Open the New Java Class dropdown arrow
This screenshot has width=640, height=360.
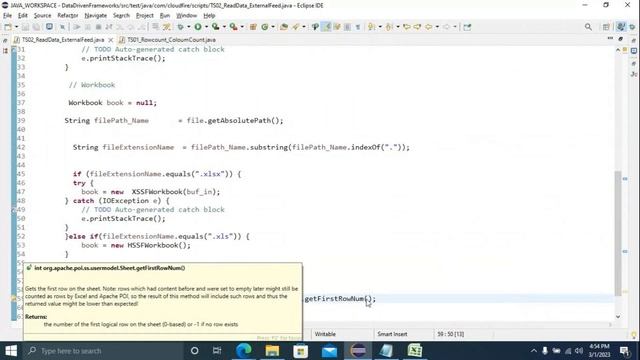click(x=273, y=27)
